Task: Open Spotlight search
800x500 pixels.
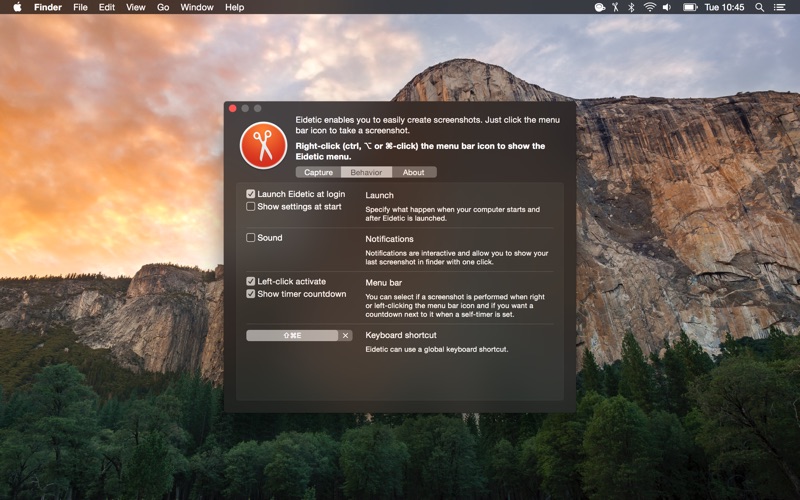Action: 760,7
